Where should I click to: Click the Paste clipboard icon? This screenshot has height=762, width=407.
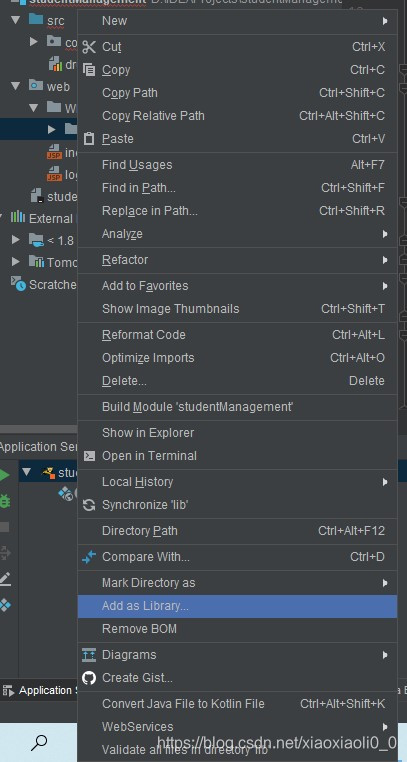(89, 139)
